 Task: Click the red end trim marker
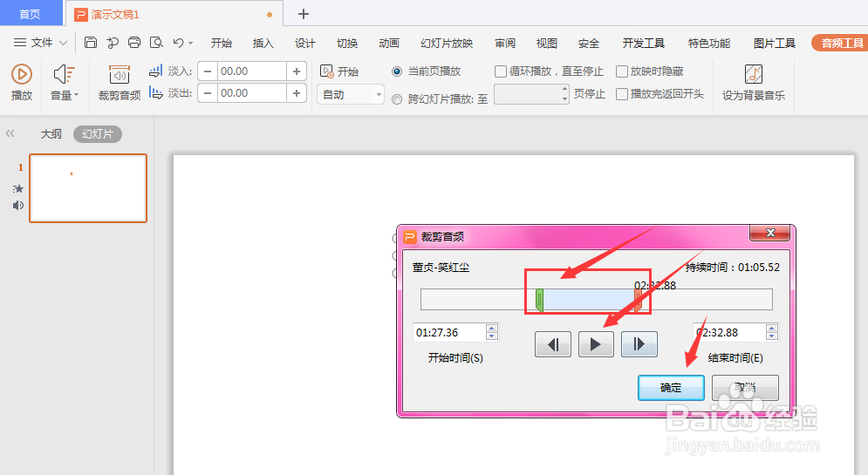point(638,301)
